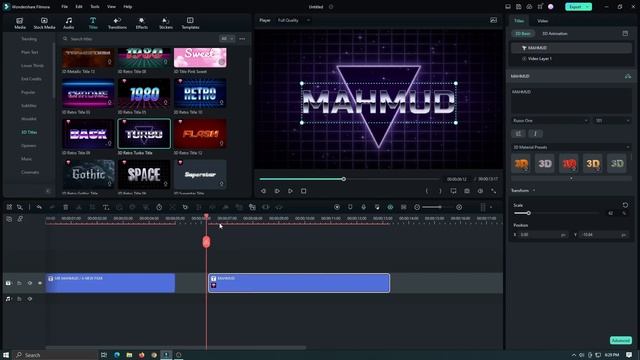The width and height of the screenshot is (640, 360).
Task: Click the link tracks icon beside timeline ruler
Action: 20,219
